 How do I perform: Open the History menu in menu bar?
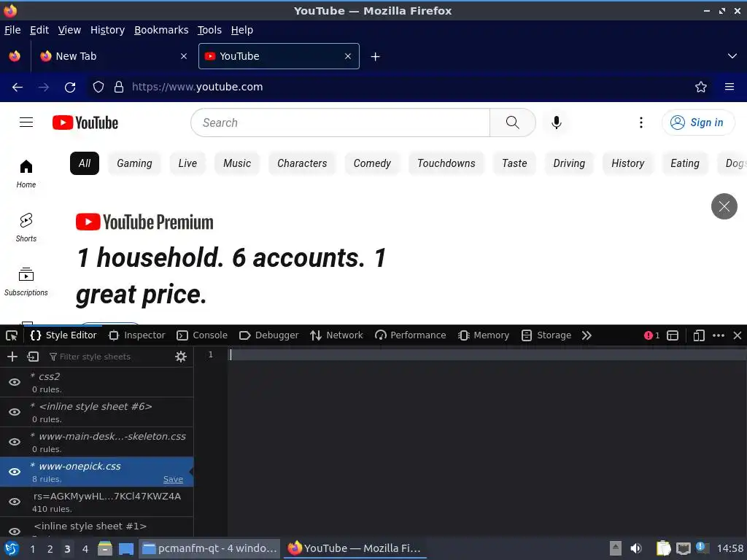[108, 30]
